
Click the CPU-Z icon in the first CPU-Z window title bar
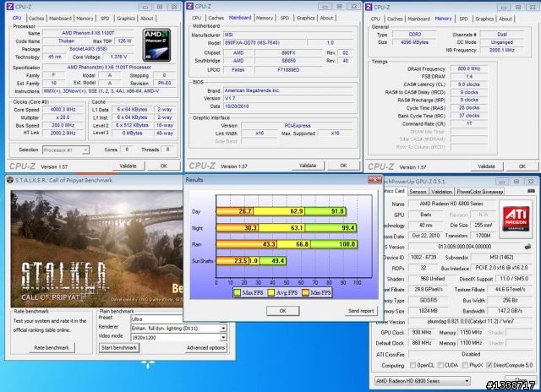coord(10,7)
